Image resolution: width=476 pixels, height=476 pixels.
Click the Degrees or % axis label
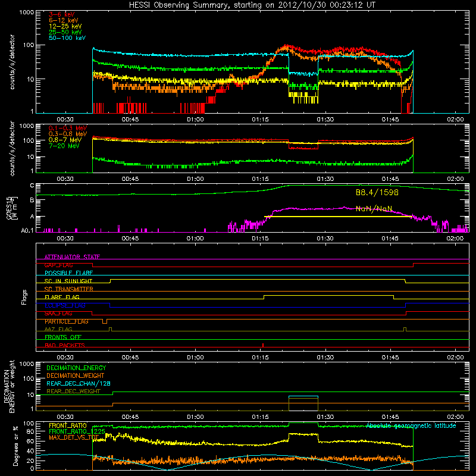[x=16, y=446]
